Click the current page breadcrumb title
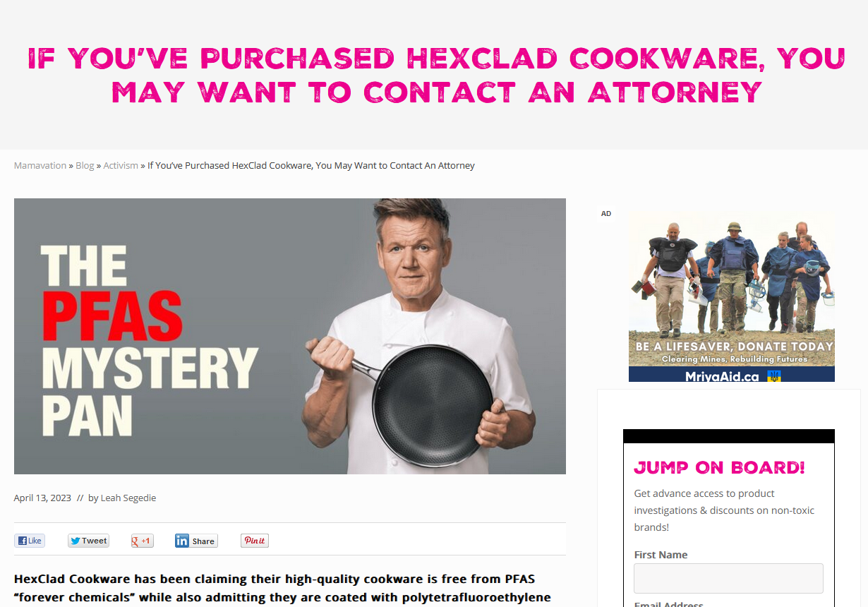The image size is (868, 607). click(x=311, y=165)
